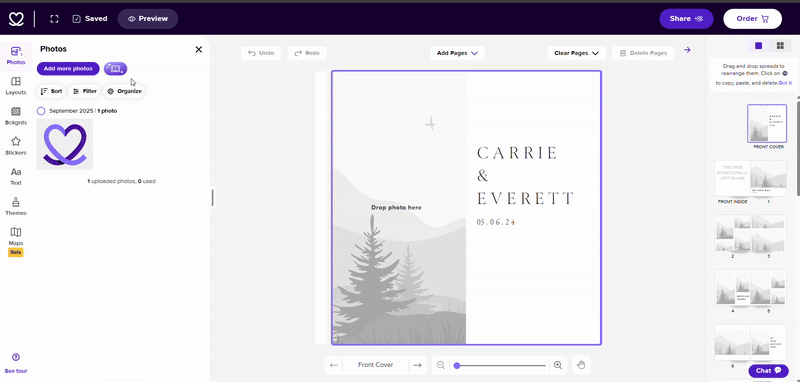This screenshot has width=800, height=382.
Task: Expand the Add Pages dropdown
Action: (457, 53)
